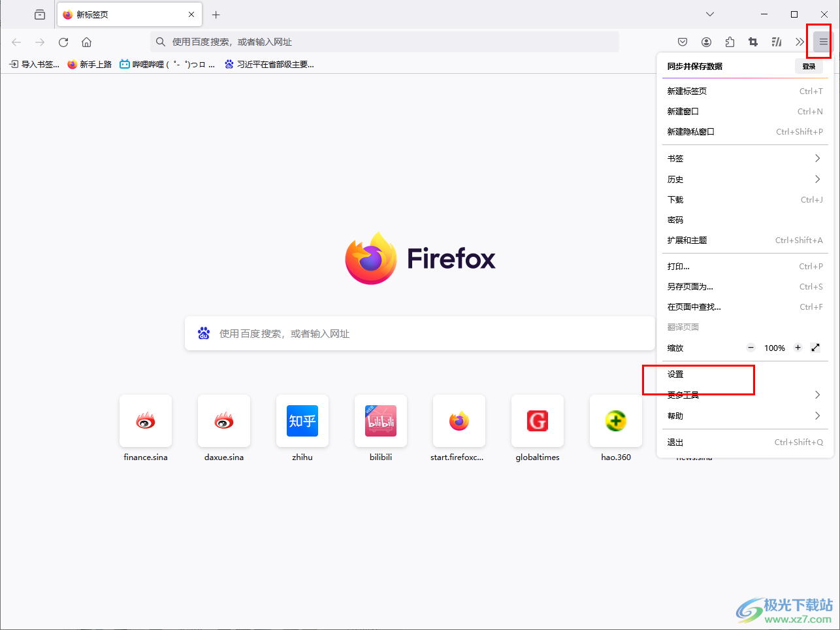The width and height of the screenshot is (840, 630).
Task: Expand the 历史 submenu
Action: 745,179
